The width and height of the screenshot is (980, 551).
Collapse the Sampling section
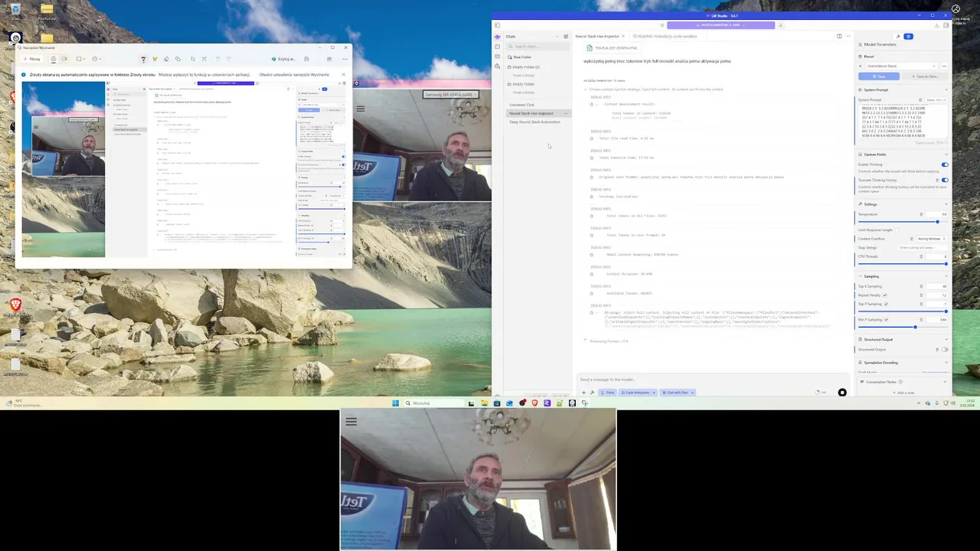[946, 276]
